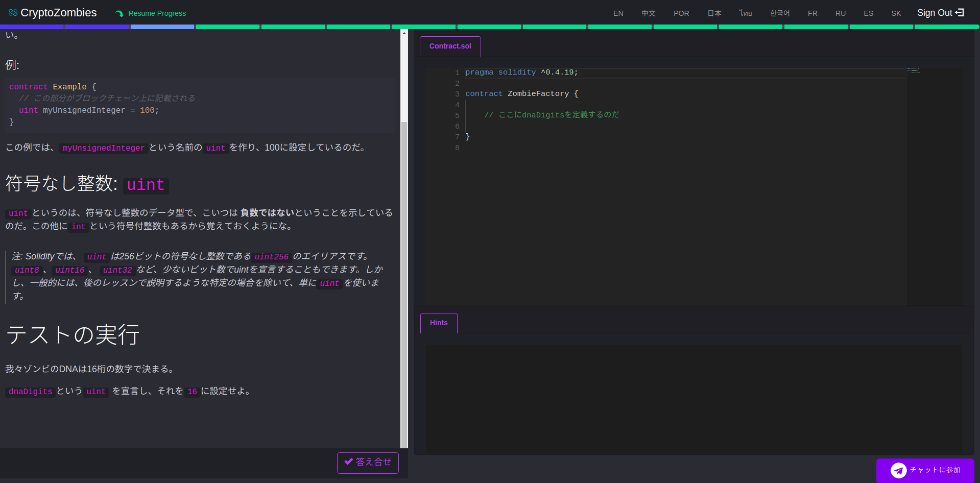Click the Telegram chat paper-plane icon
The height and width of the screenshot is (483, 980).
(898, 470)
